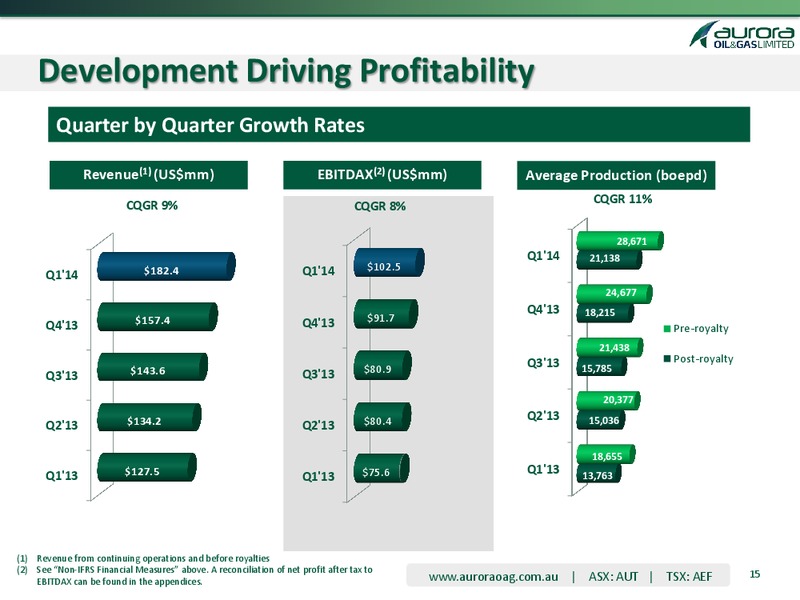Screen dimensions: 800x600
Task: Click the $134.2 revenue bar
Action: pos(149,417)
